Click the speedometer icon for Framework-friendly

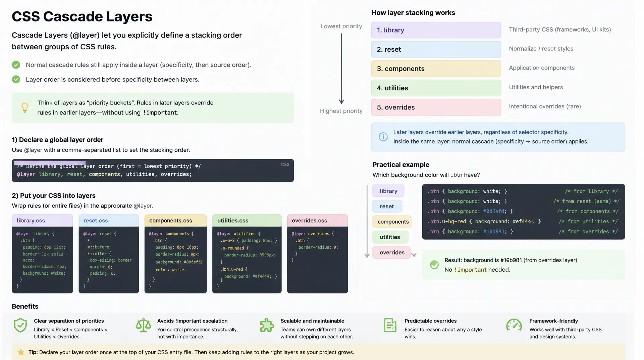[x=514, y=325]
